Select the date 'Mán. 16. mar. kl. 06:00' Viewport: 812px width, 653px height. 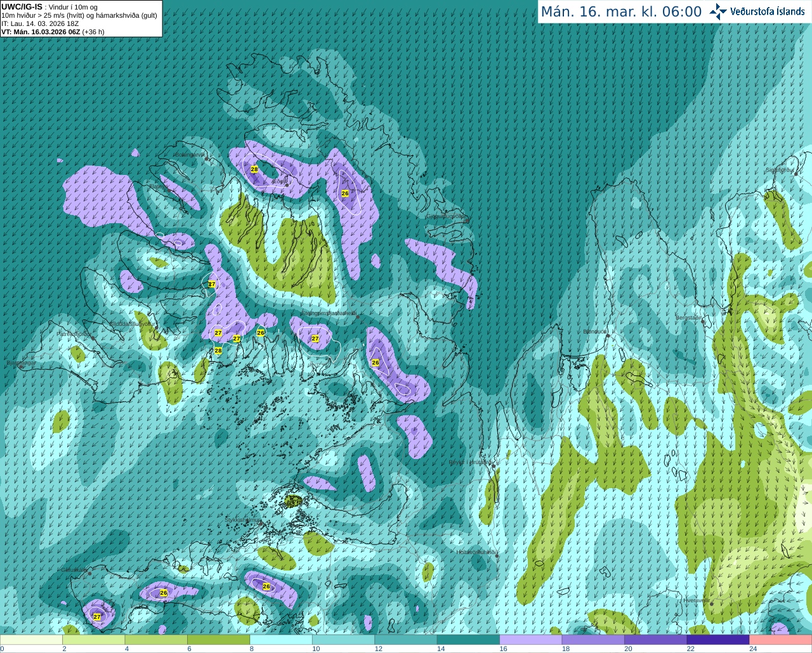click(621, 12)
